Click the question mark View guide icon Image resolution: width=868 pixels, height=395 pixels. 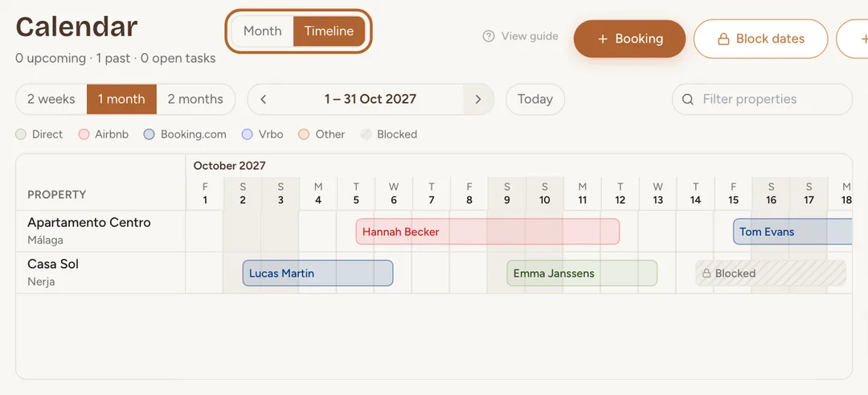click(x=489, y=36)
